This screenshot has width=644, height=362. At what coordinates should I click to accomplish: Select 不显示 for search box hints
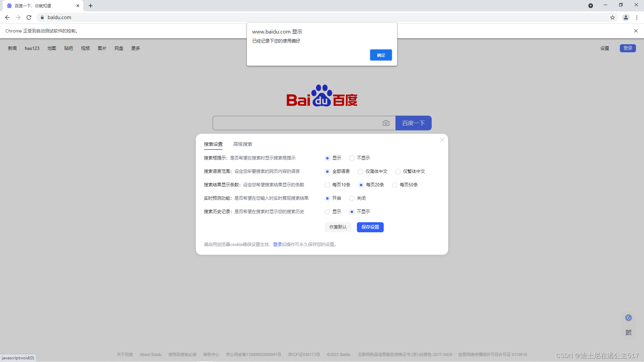[x=352, y=158]
